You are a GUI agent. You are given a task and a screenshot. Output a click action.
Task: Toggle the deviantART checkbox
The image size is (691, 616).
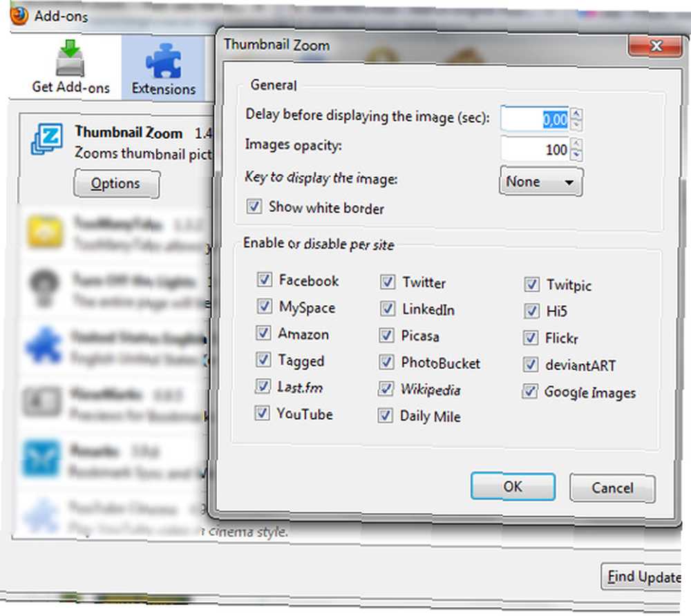click(530, 365)
